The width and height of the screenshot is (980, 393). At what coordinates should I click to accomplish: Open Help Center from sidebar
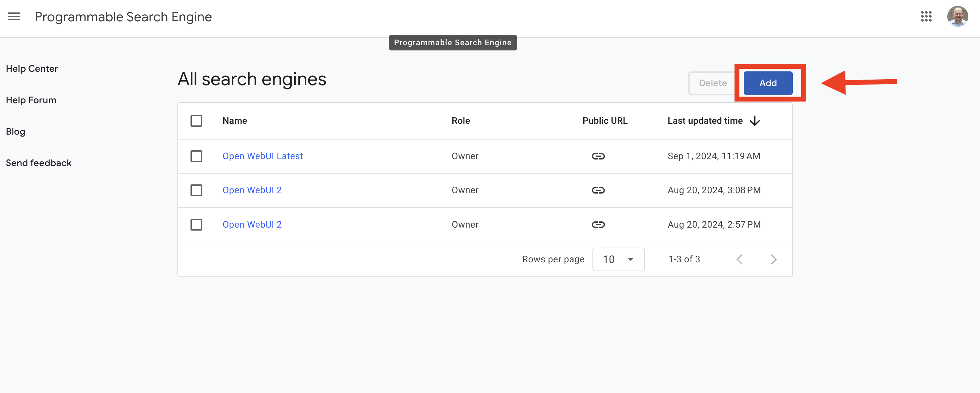click(x=32, y=69)
